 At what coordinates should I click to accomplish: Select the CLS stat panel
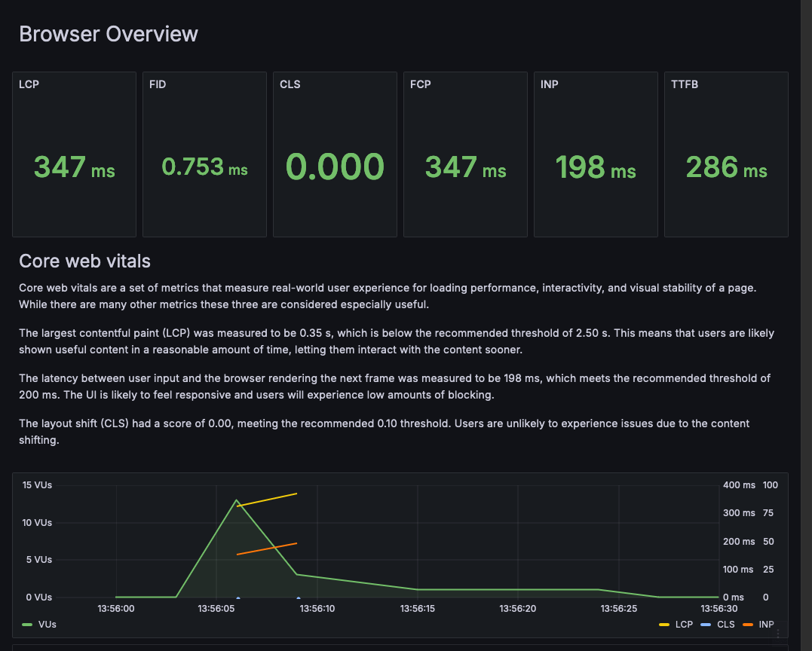coord(334,154)
